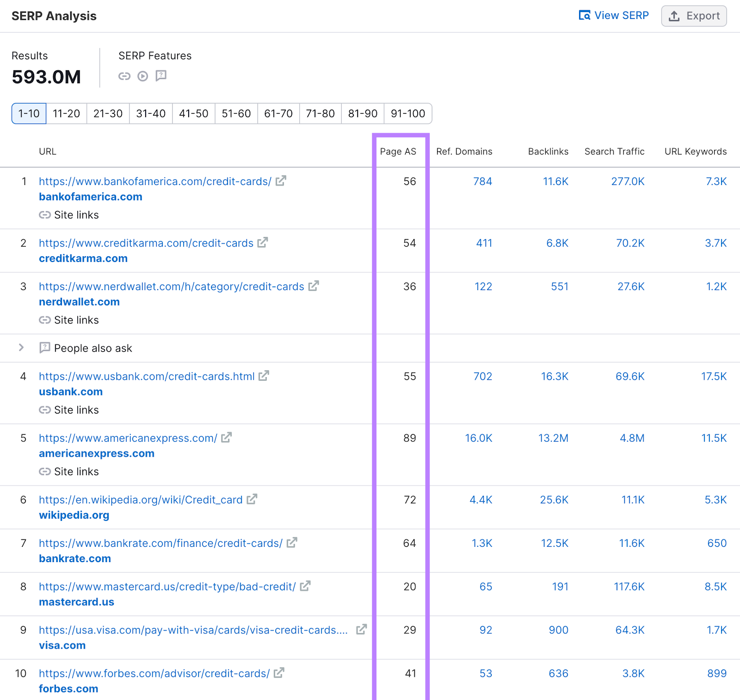Switch to the 41-50 results tab

pos(194,113)
